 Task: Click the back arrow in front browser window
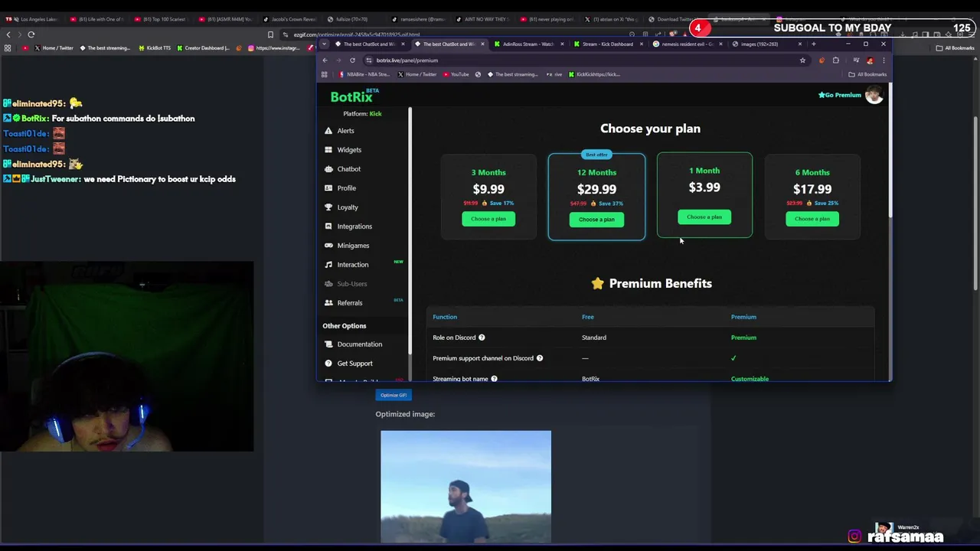pyautogui.click(x=325, y=60)
